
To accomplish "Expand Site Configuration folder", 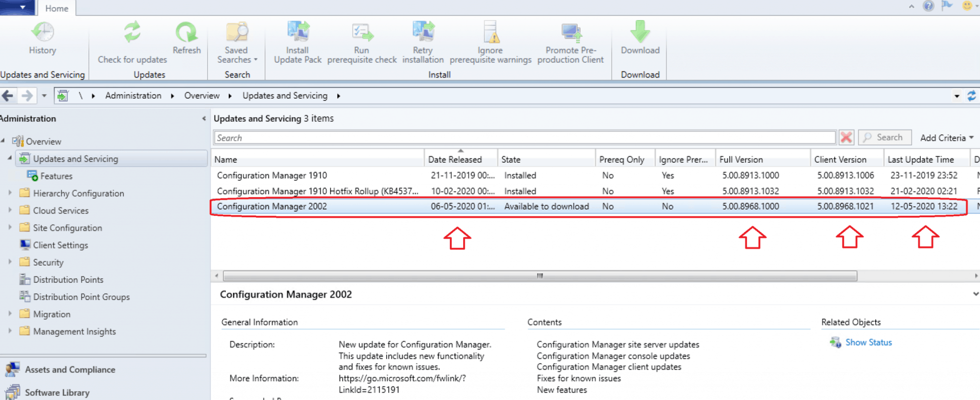I will (10, 227).
